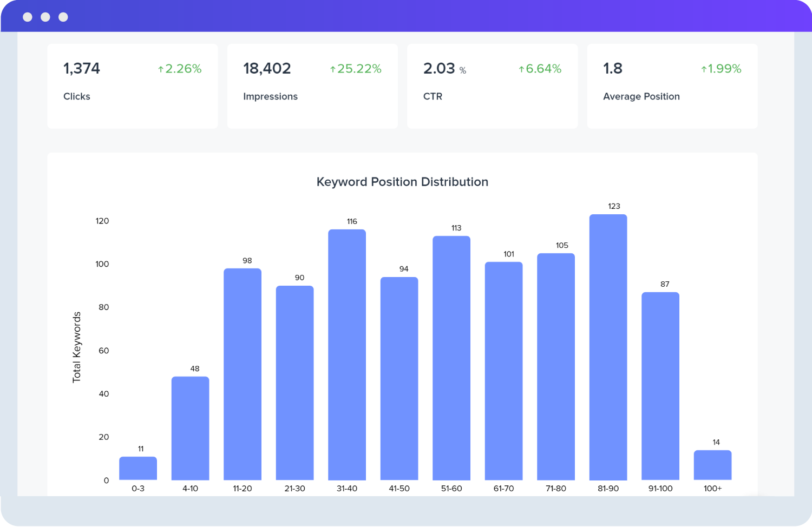Click the 1.8 average position value

click(x=613, y=69)
